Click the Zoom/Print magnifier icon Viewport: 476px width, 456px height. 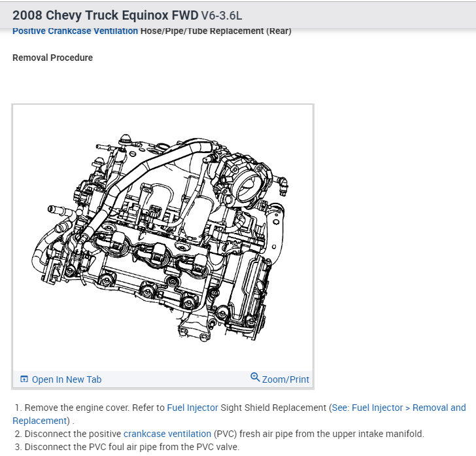pyautogui.click(x=255, y=377)
